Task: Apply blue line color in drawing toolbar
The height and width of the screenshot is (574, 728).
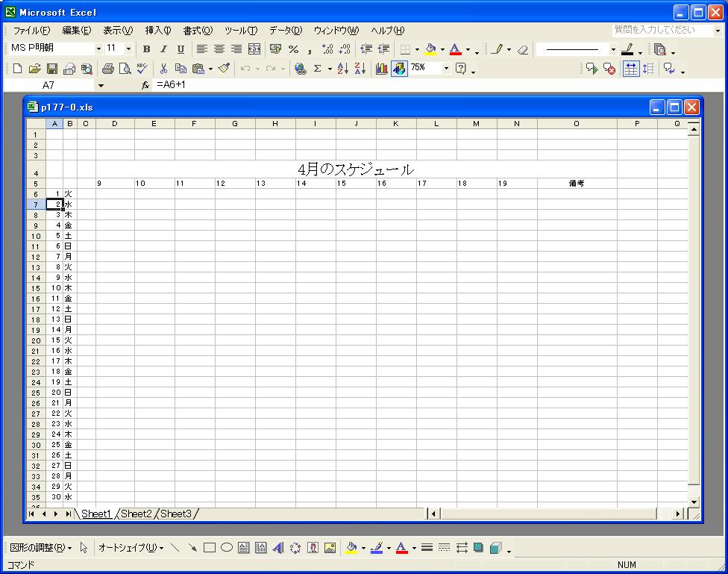Action: [377, 548]
